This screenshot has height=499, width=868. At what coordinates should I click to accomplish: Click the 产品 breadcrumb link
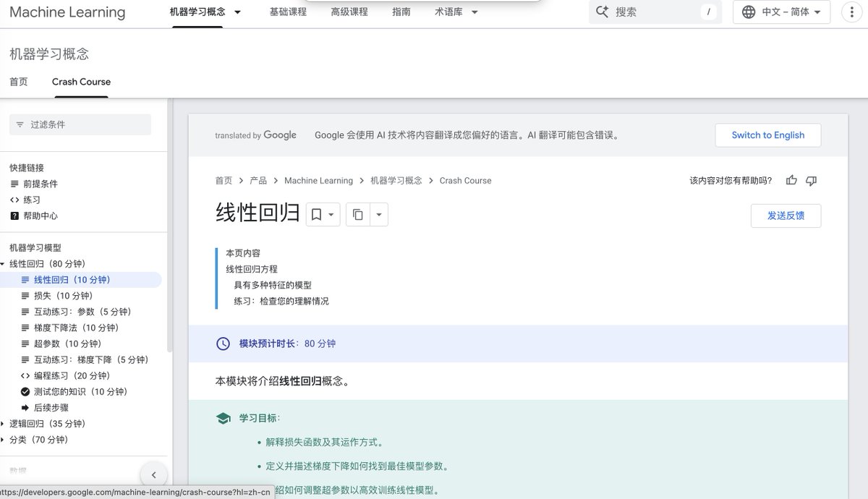pyautogui.click(x=258, y=181)
